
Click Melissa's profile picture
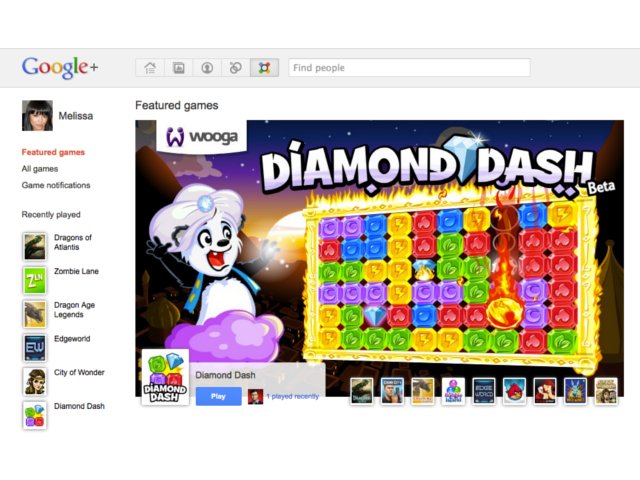(37, 115)
